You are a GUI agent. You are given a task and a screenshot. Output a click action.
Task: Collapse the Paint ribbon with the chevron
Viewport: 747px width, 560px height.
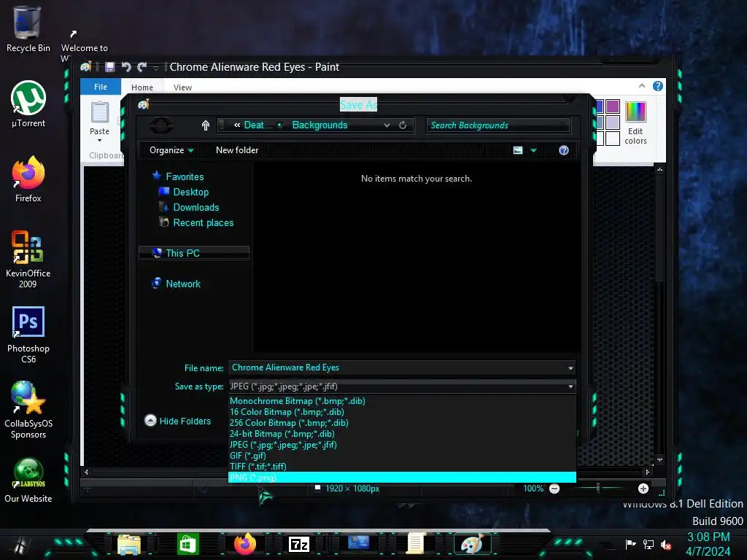642,86
